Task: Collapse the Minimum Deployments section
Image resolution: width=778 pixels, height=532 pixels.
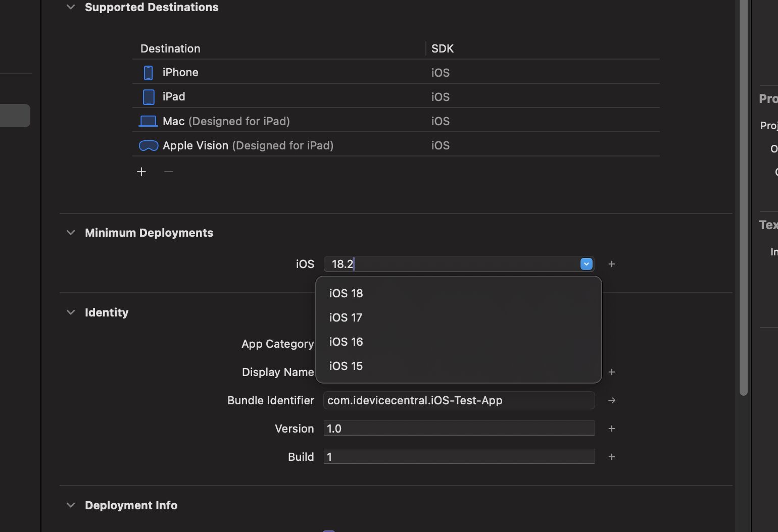Action: coord(70,233)
